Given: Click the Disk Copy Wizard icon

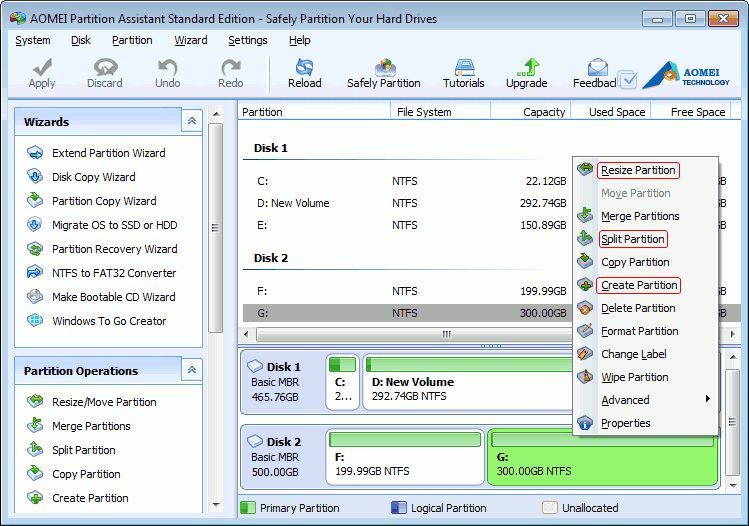Looking at the screenshot, I should click(35, 177).
